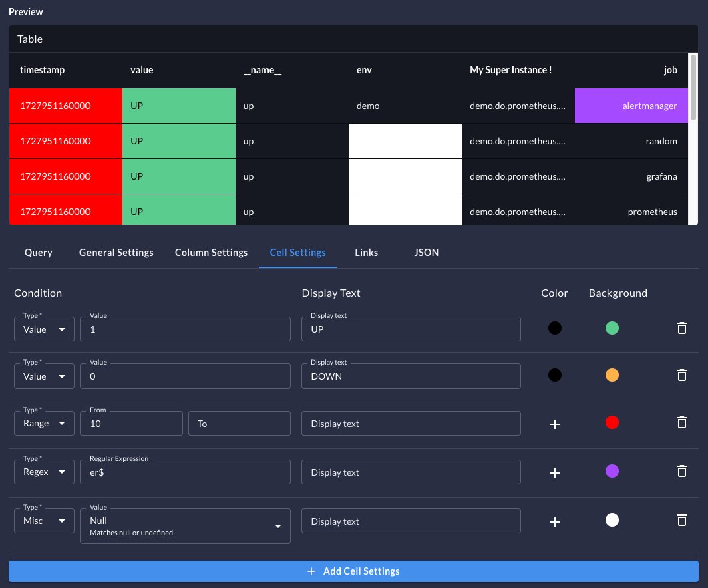The image size is (708, 588).
Task: Click the demo env cell
Action: pyautogui.click(x=405, y=106)
